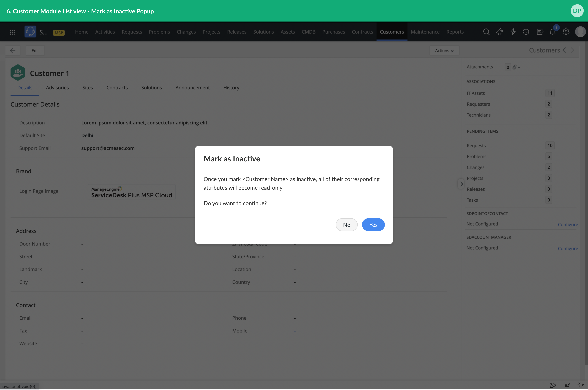The height and width of the screenshot is (390, 588).
Task: Switch to the customer Contracts tab
Action: (117, 88)
